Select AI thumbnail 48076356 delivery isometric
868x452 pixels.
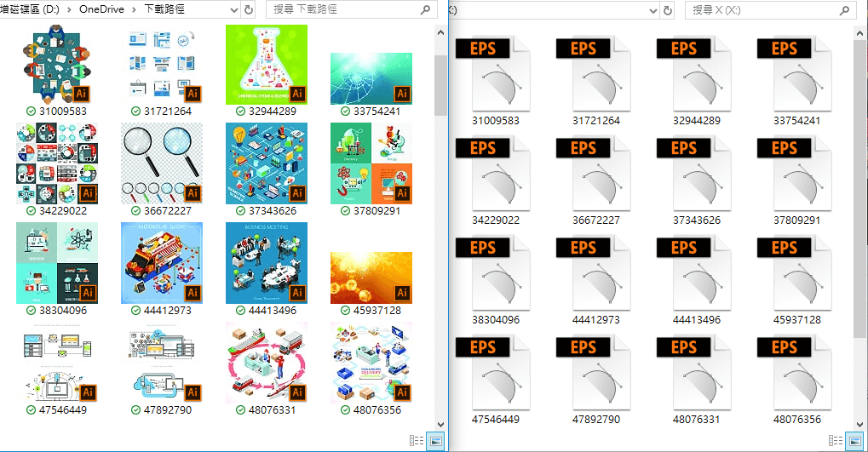[371, 363]
